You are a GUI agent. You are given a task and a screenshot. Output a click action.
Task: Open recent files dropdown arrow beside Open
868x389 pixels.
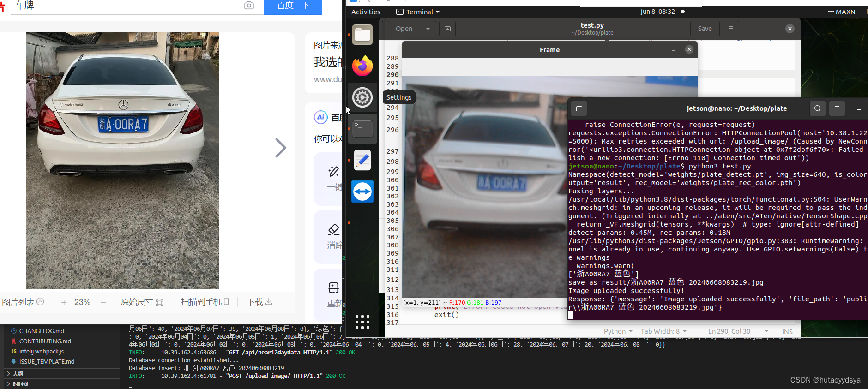click(428, 29)
